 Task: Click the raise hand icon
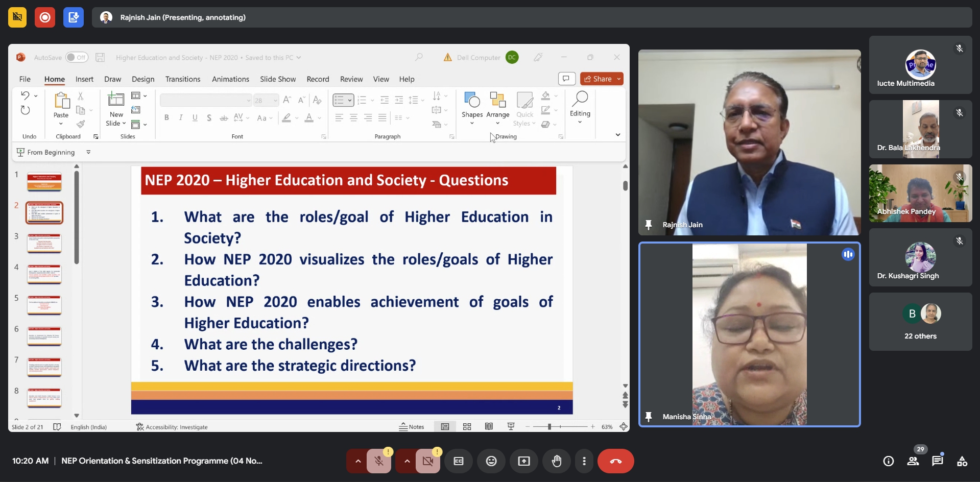556,461
